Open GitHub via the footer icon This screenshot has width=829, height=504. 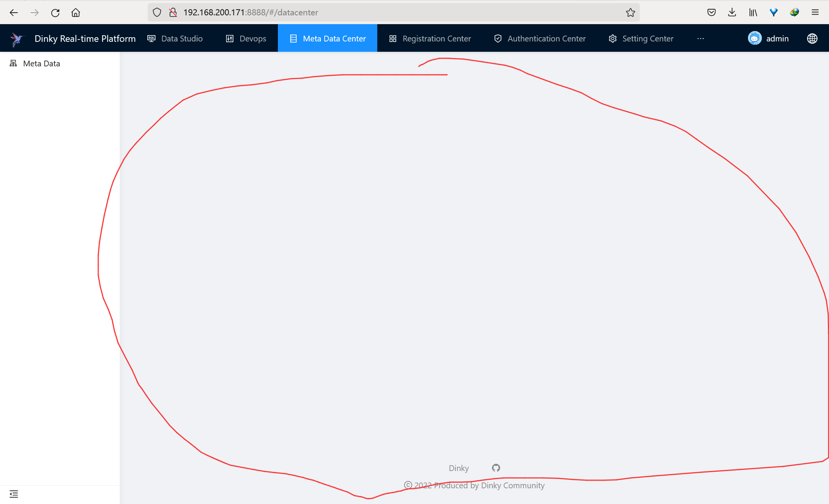(495, 468)
